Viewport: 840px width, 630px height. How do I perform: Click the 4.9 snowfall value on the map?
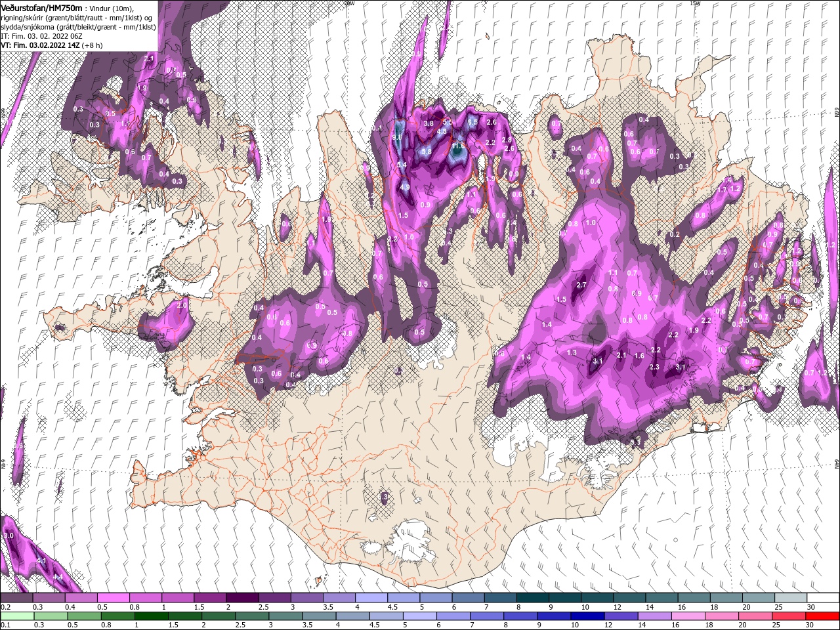pos(405,187)
